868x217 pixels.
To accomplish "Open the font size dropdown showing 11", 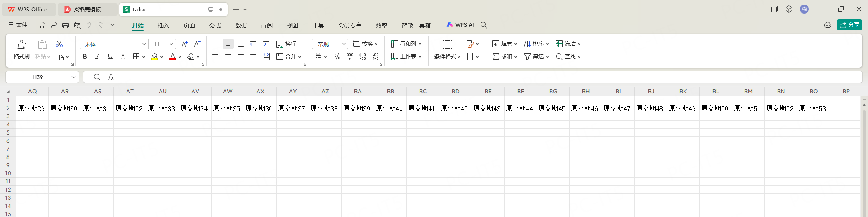I will (171, 44).
